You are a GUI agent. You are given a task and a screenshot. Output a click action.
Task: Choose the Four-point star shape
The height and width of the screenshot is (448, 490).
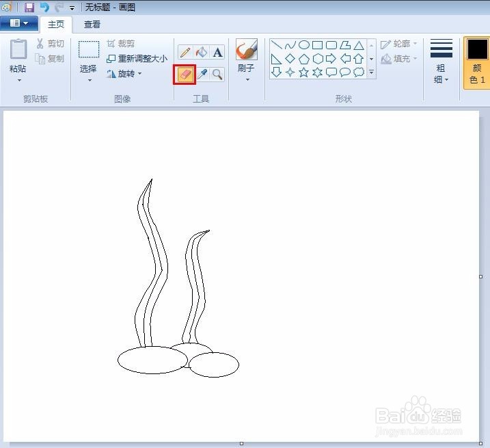point(290,73)
